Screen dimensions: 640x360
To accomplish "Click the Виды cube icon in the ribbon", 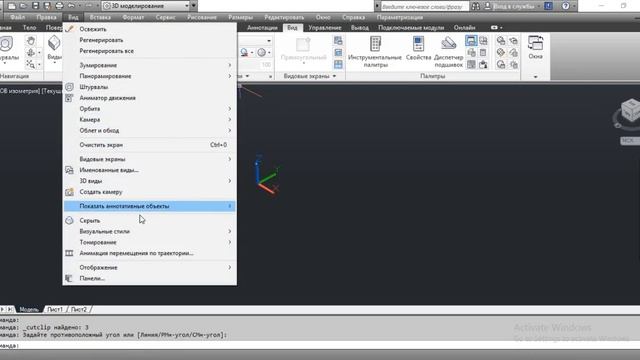I will pos(54,43).
